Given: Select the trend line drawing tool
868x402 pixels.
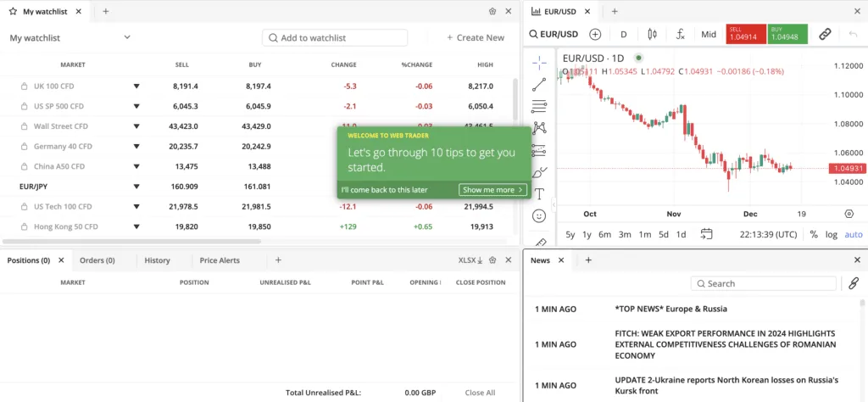Looking at the screenshot, I should (539, 84).
